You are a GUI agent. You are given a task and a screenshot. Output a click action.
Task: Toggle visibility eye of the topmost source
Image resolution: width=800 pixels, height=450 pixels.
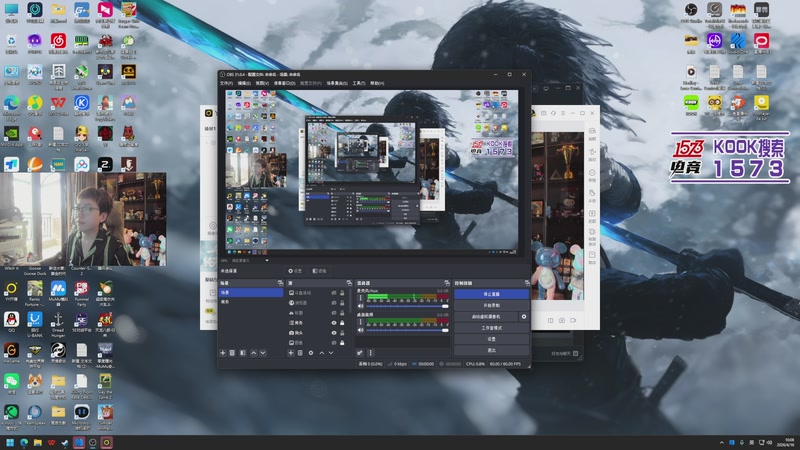click(x=334, y=293)
